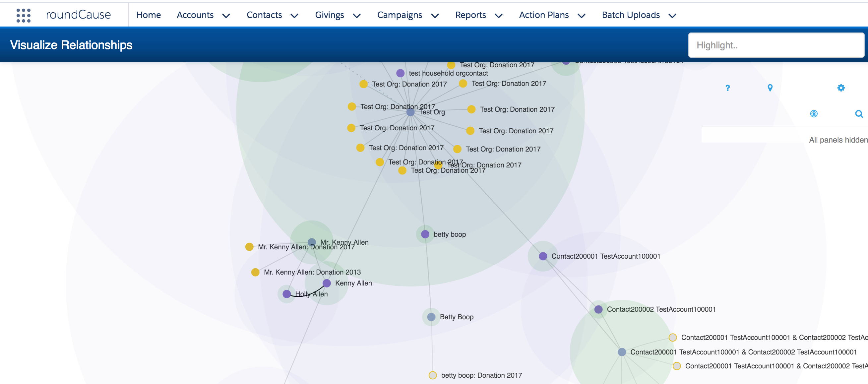868x384 pixels.
Task: Open the app launcher dots grid
Action: tap(24, 15)
